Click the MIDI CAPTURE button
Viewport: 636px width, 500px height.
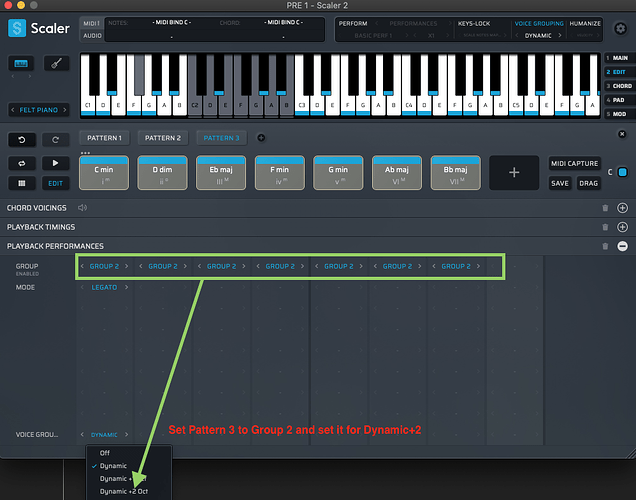(x=574, y=163)
